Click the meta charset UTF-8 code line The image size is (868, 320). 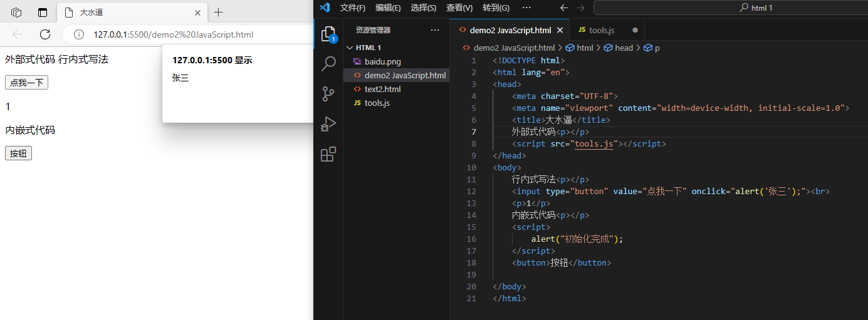(565, 96)
